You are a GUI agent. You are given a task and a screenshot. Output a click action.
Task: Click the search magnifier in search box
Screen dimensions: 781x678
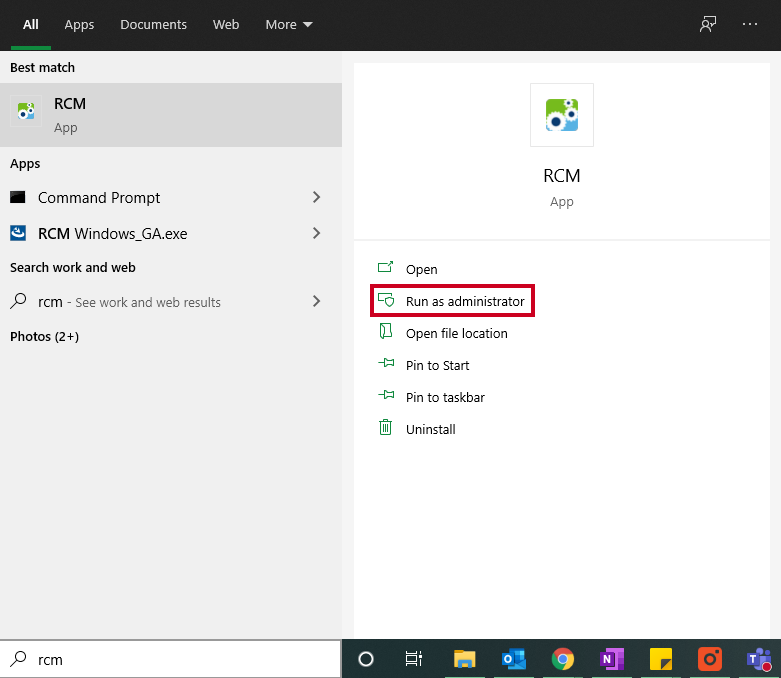[x=18, y=659]
